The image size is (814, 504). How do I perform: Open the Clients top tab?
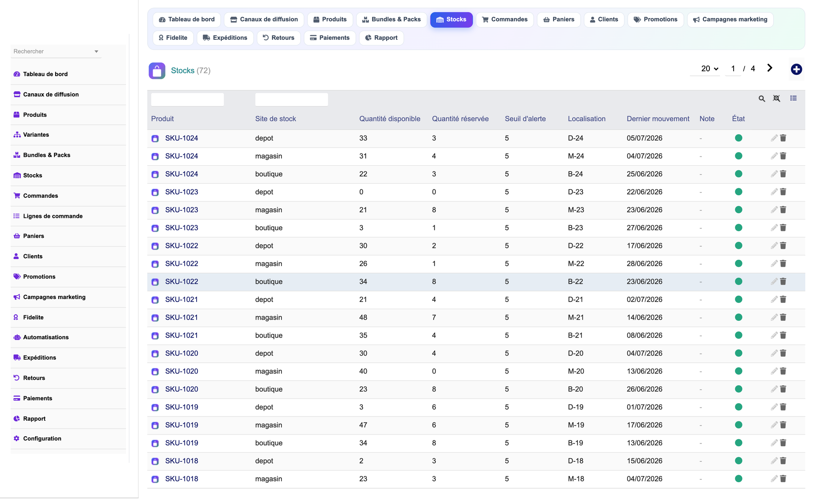click(x=604, y=20)
